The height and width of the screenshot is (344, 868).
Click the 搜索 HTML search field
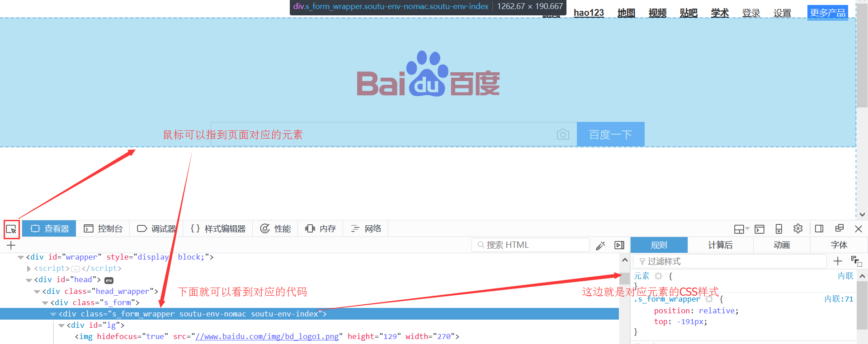click(531, 245)
